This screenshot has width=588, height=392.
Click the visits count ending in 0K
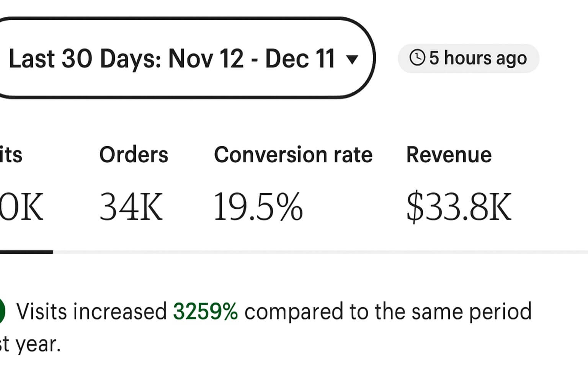[x=21, y=207]
